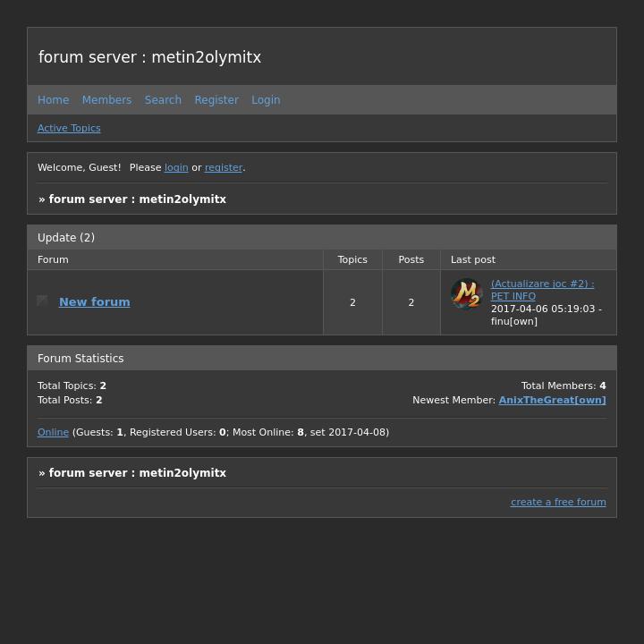Click the Forum Statistics header
Screen dimensions: 644x644
[80, 359]
